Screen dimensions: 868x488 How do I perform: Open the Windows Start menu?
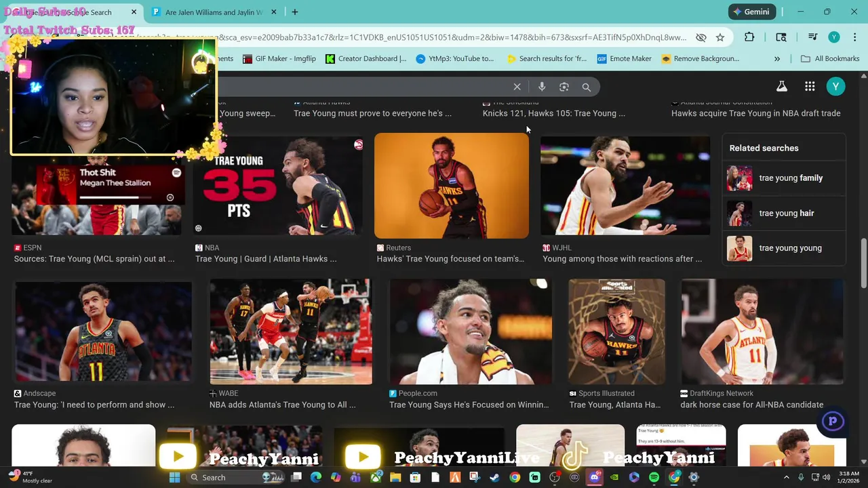pyautogui.click(x=174, y=478)
